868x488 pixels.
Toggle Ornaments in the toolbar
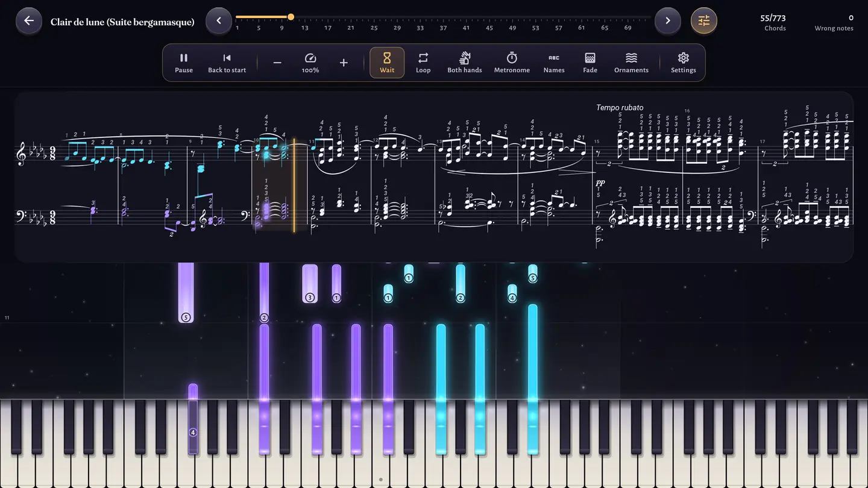point(631,63)
